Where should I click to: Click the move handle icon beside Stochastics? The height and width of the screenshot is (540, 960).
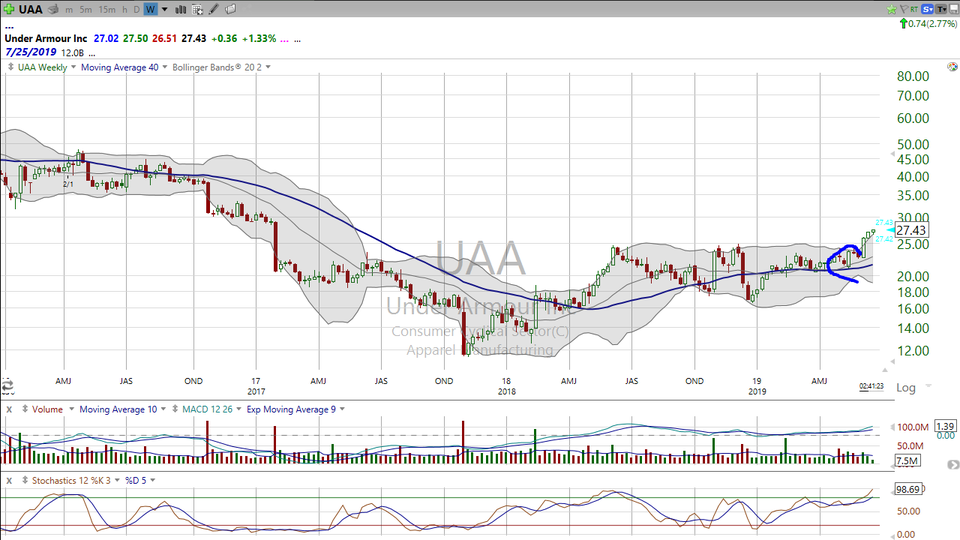(24, 481)
